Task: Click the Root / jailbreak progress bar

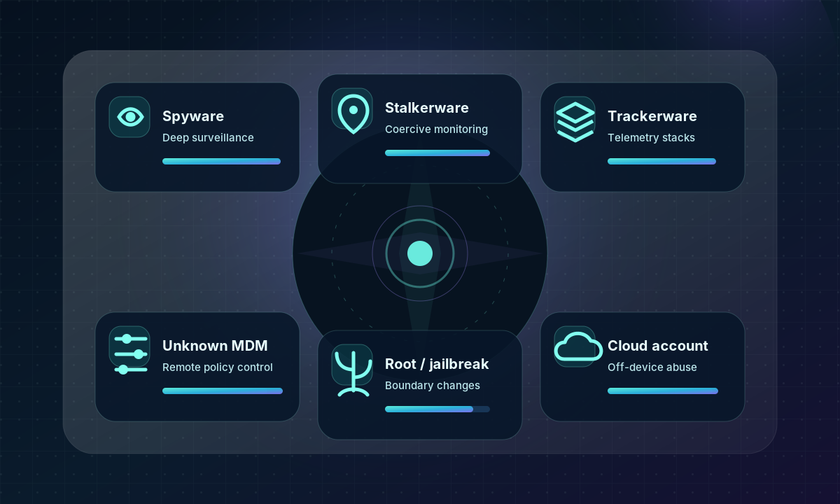Action: point(437,409)
